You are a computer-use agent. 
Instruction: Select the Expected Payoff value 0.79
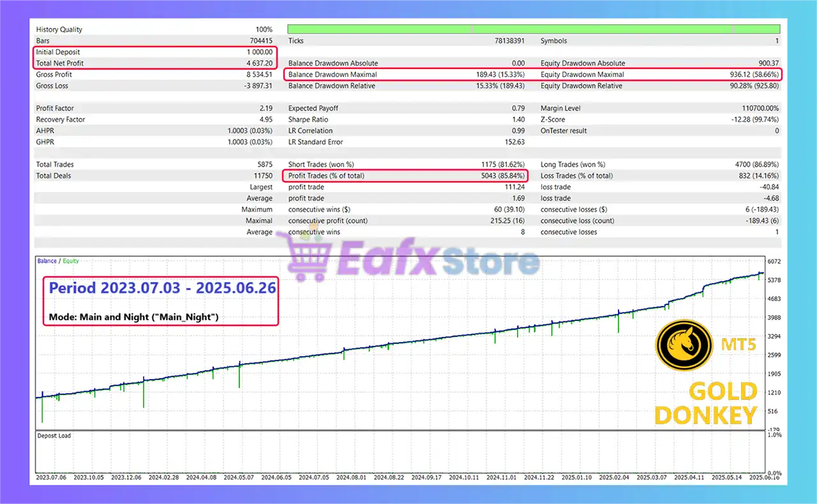[518, 108]
